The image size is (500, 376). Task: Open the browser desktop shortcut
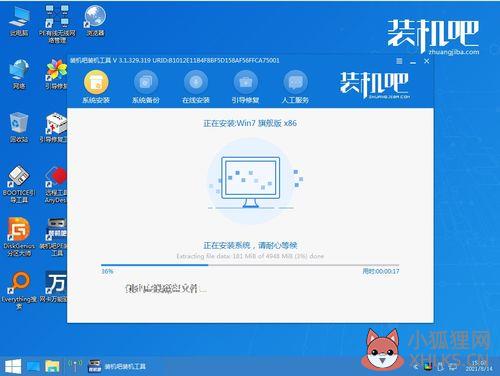click(95, 21)
